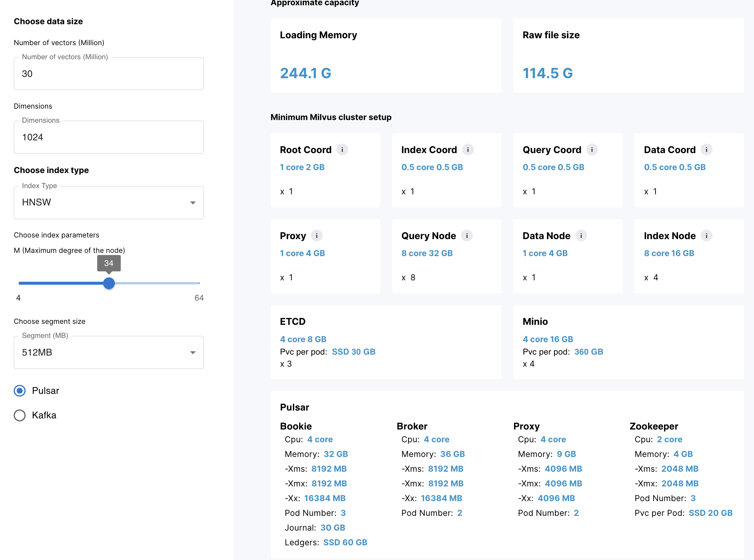Image resolution: width=754 pixels, height=560 pixels.
Task: Open the Query Node info icon
Action: point(467,236)
